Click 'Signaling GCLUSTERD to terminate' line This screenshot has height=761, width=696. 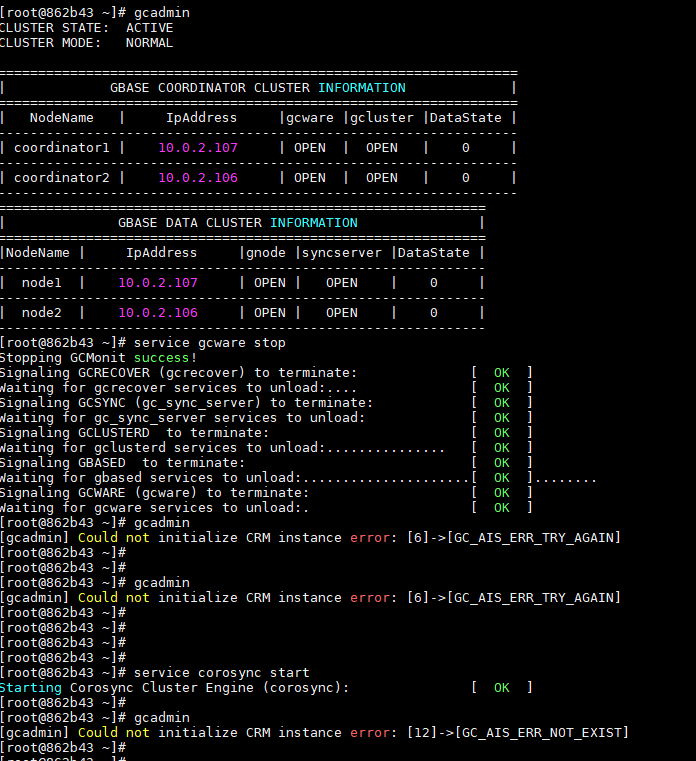click(134, 433)
